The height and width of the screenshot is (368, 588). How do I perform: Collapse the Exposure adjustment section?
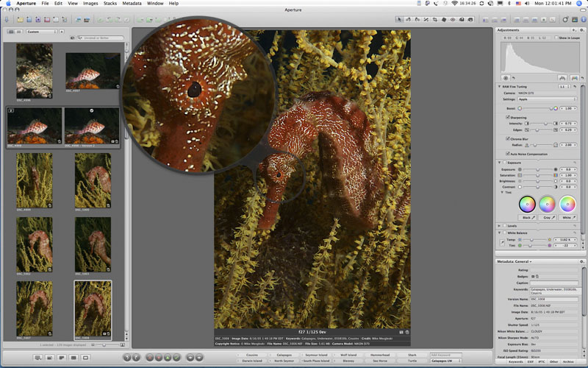click(x=500, y=162)
